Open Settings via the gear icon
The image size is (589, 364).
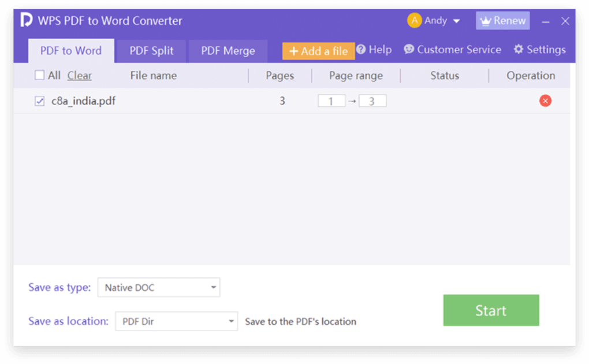point(519,50)
